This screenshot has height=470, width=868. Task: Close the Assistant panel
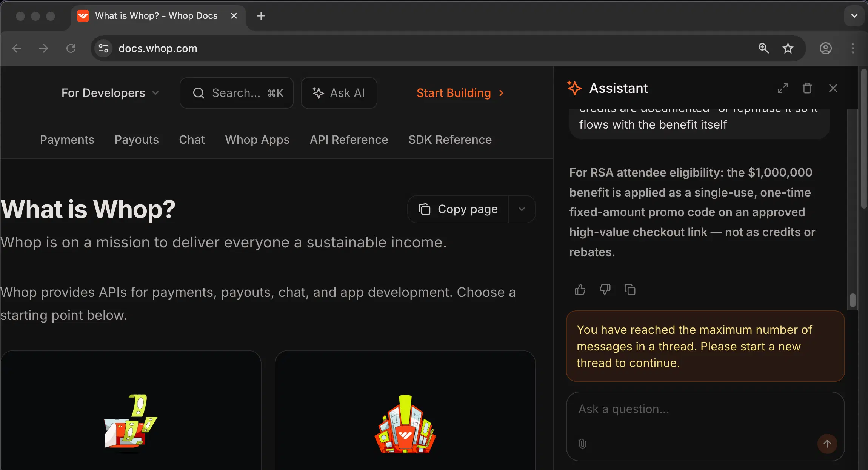pos(833,88)
